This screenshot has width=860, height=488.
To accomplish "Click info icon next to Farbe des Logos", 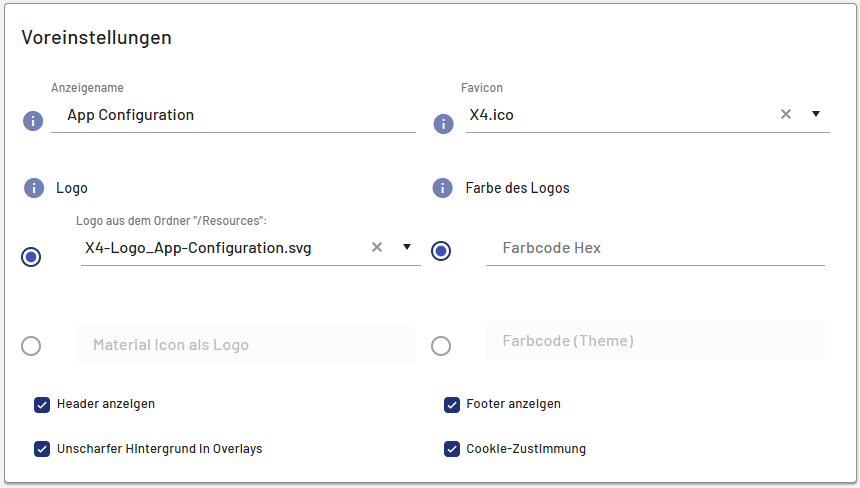I will pos(442,188).
